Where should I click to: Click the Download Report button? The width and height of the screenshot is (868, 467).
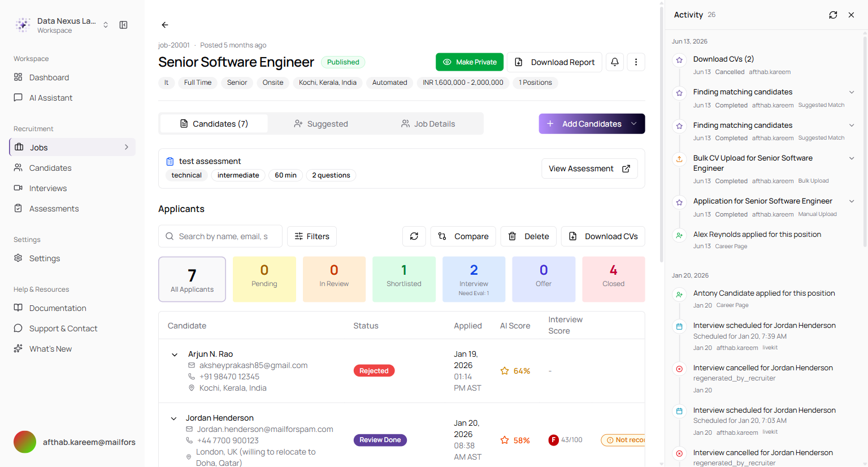[x=555, y=62]
